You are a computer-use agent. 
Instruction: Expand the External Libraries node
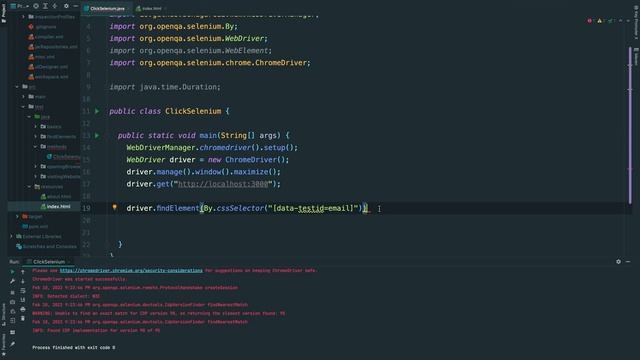coord(11,236)
